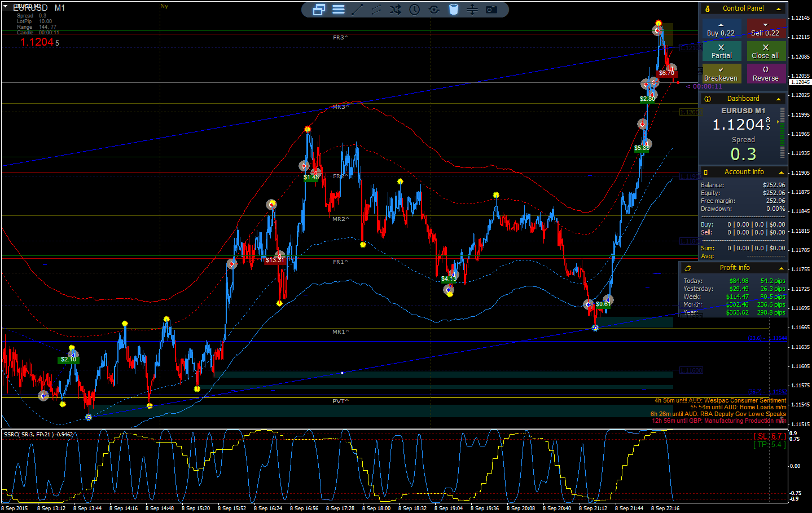
Task: Click the vertical green strength meter in Dashboard
Action: 782,133
